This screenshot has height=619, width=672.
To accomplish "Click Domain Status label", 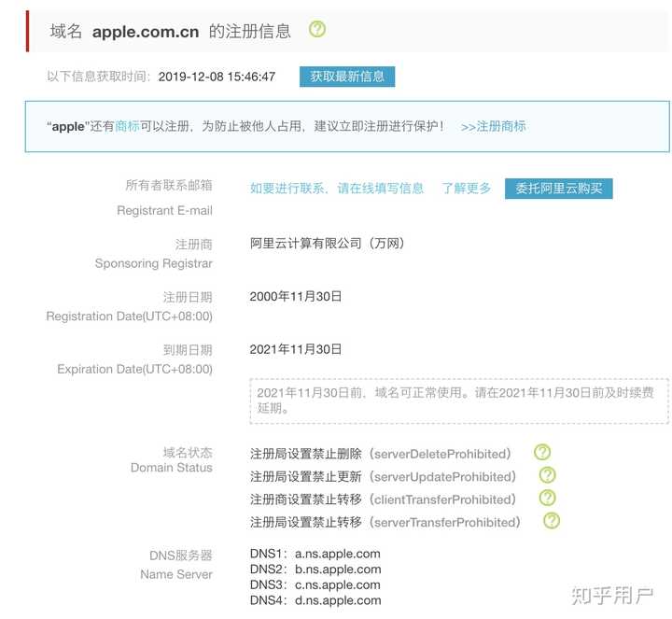I will coord(172,467).
